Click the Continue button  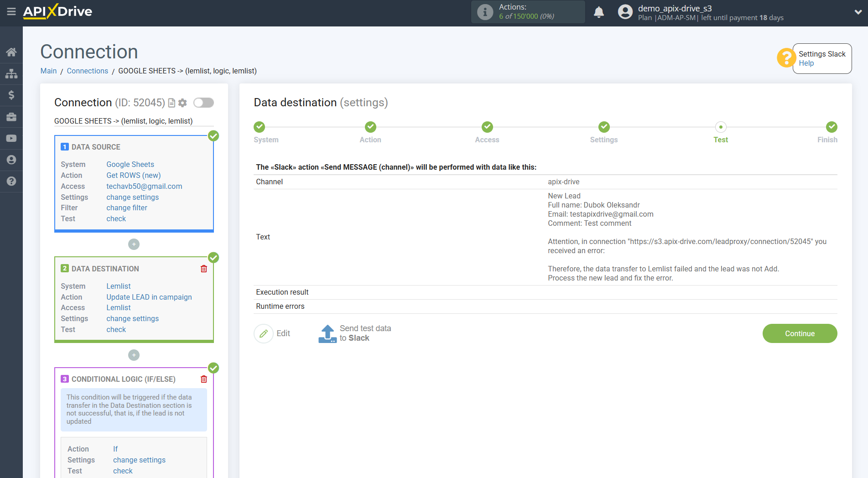800,333
